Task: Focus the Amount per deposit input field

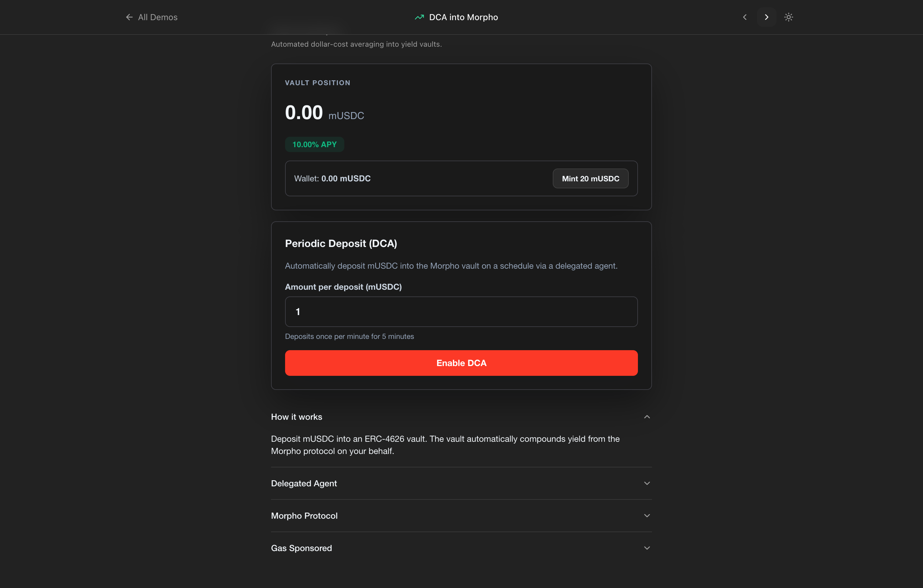Action: 461,312
